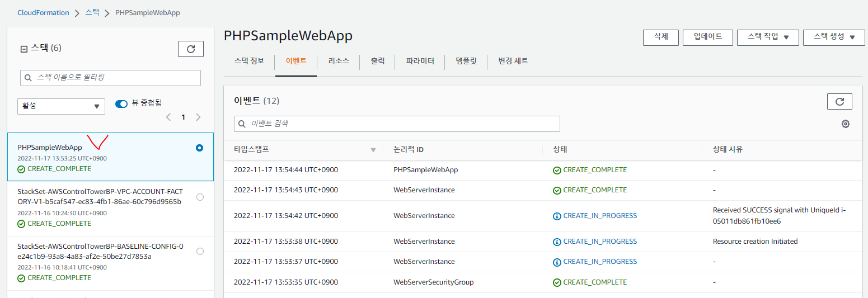Open events table settings gear

(x=846, y=124)
